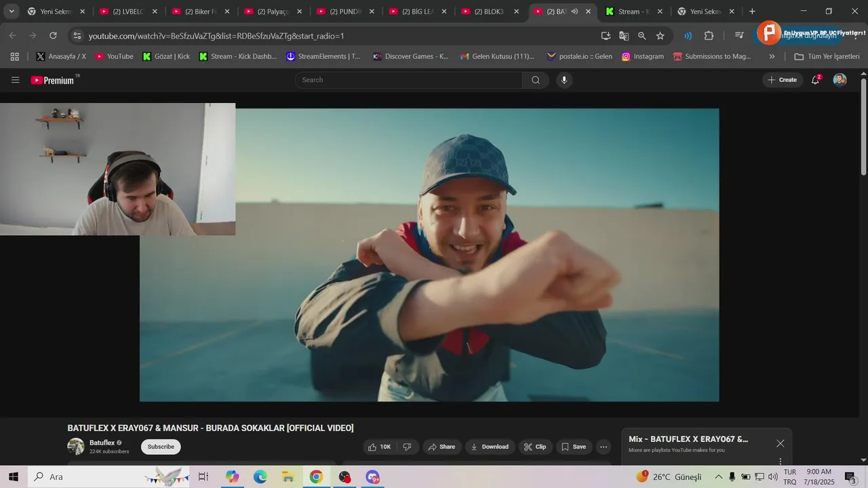Open the tab search dropdown arrow
Screen dimensions: 868x488
(12, 12)
